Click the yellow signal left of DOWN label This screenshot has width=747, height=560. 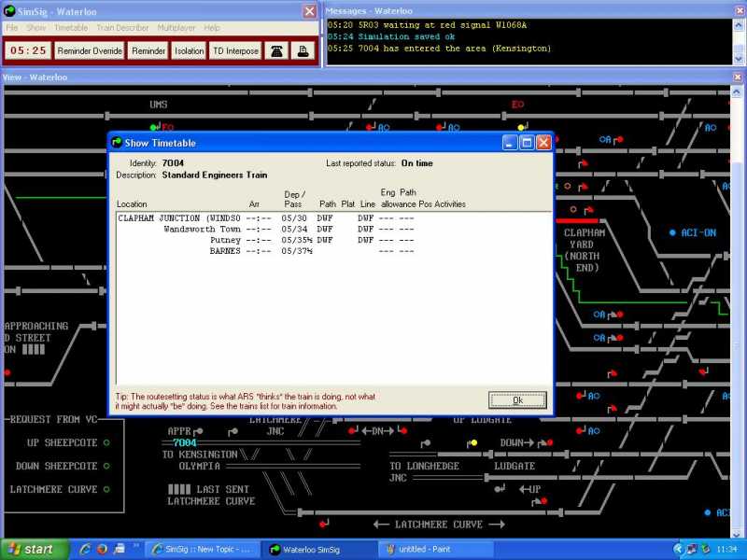click(x=473, y=442)
